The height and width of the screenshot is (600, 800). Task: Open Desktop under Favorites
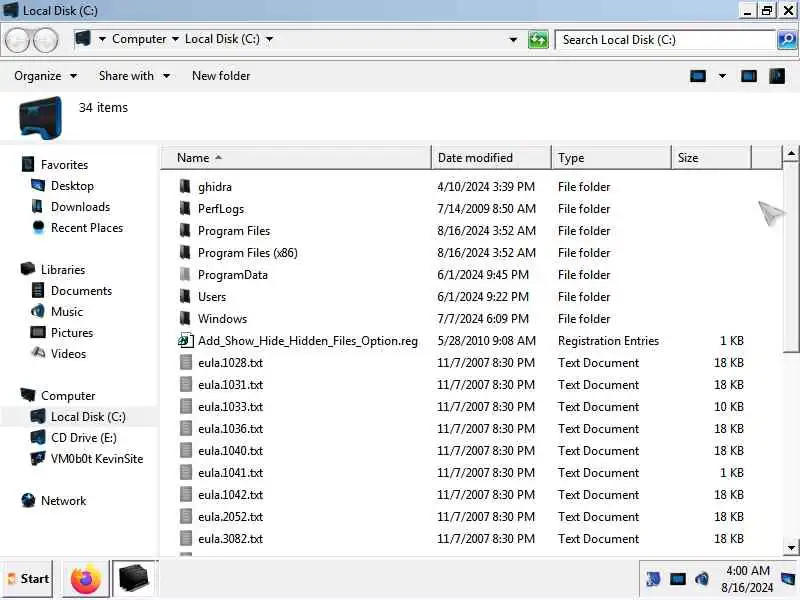pos(72,186)
